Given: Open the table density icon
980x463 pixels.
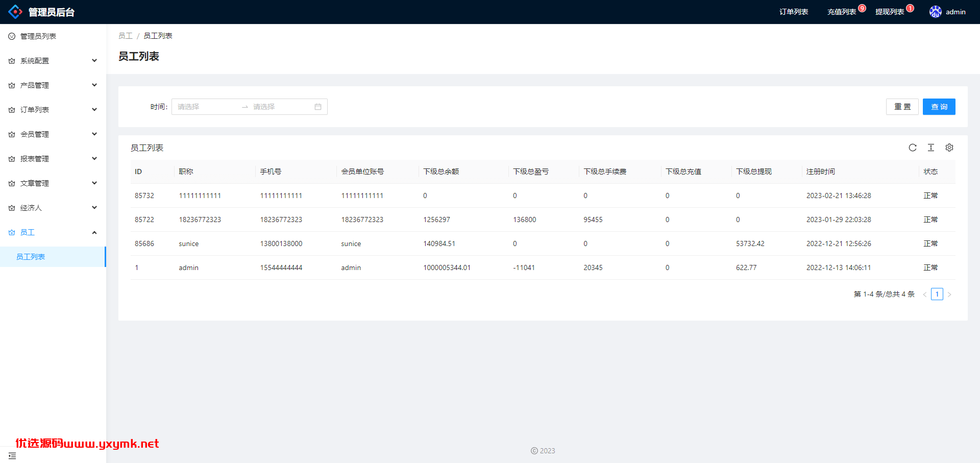Looking at the screenshot, I should pyautogui.click(x=931, y=148).
